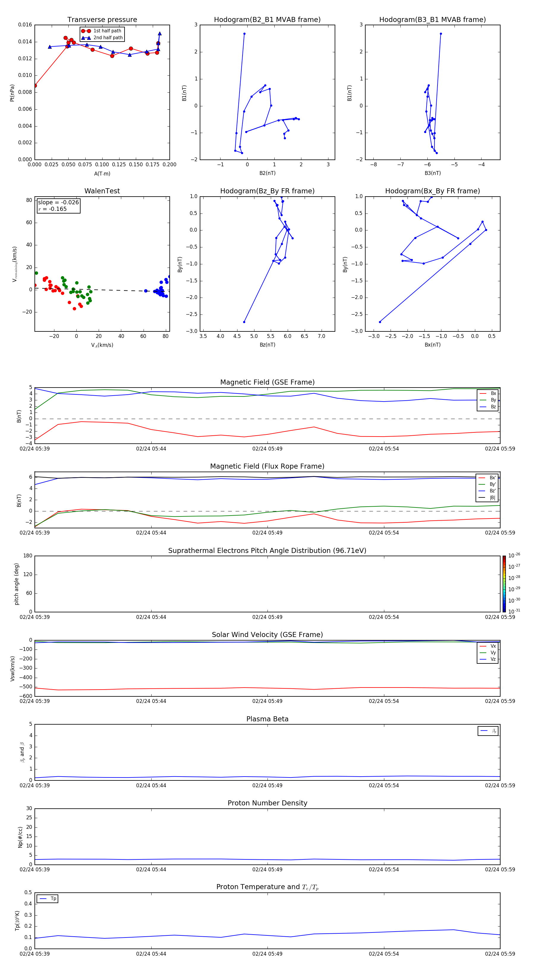Click 'Hodogram(Bz_By FR frame)' title

coord(267,191)
